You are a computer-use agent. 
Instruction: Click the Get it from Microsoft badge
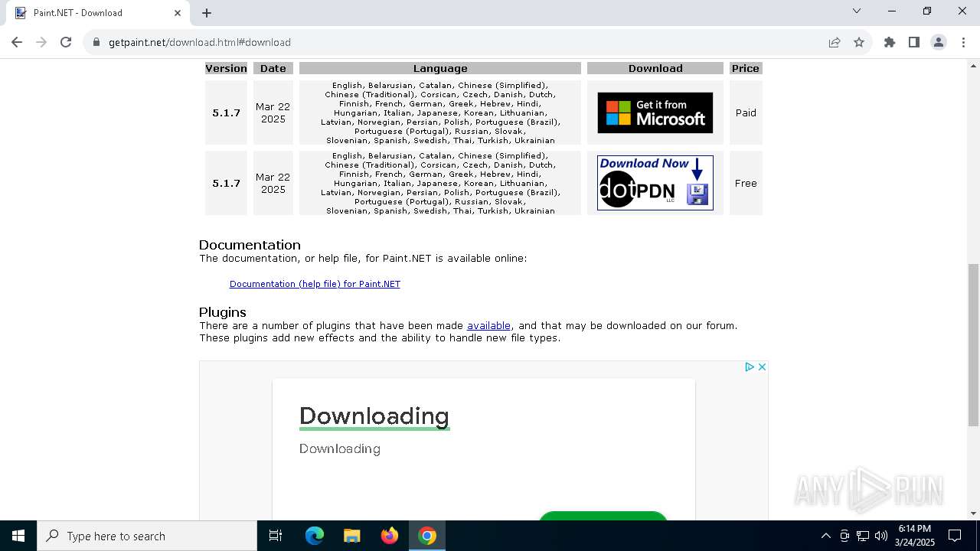[x=655, y=112]
